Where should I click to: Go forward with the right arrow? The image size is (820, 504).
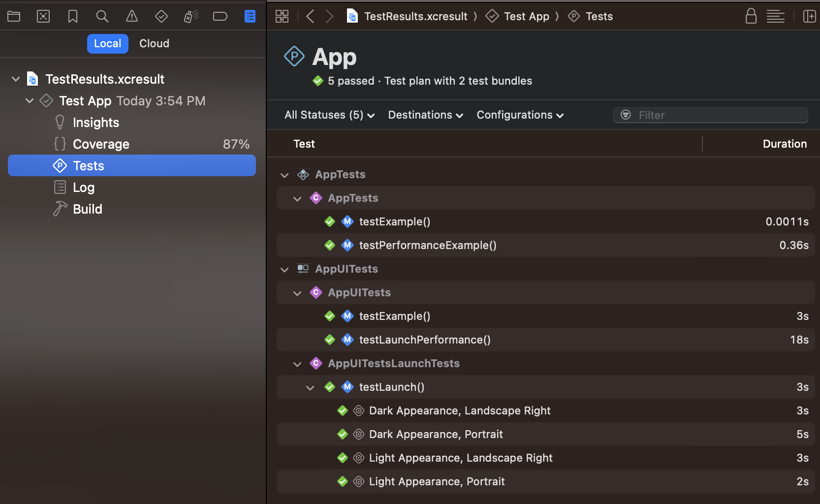330,16
